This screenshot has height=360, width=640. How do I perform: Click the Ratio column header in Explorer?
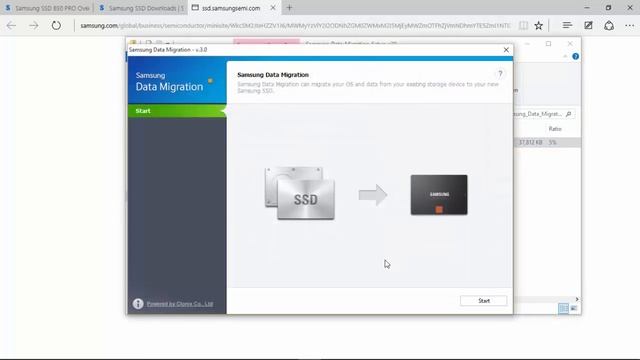point(555,129)
